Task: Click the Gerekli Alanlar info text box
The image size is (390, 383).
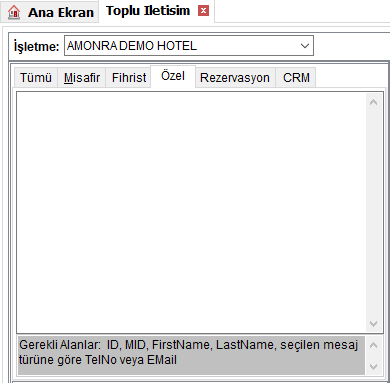Action: click(x=191, y=355)
